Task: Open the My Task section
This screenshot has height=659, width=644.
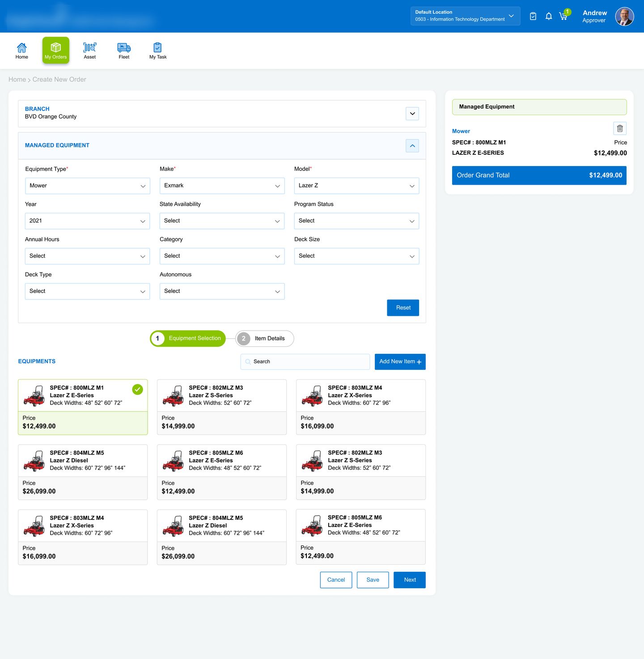Action: tap(158, 51)
